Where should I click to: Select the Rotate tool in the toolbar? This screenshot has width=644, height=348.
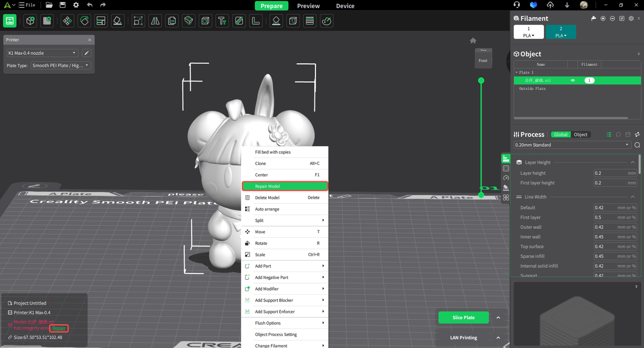(84, 21)
